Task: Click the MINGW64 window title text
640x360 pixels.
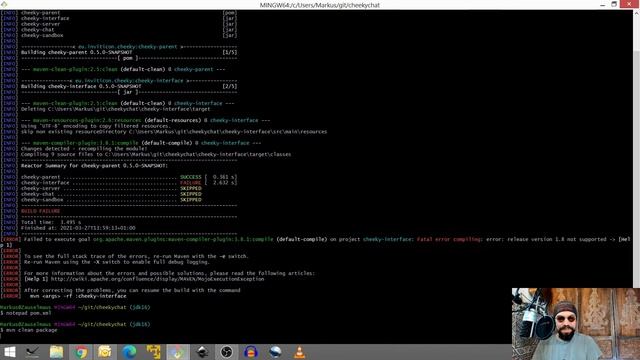Action: tap(320, 5)
